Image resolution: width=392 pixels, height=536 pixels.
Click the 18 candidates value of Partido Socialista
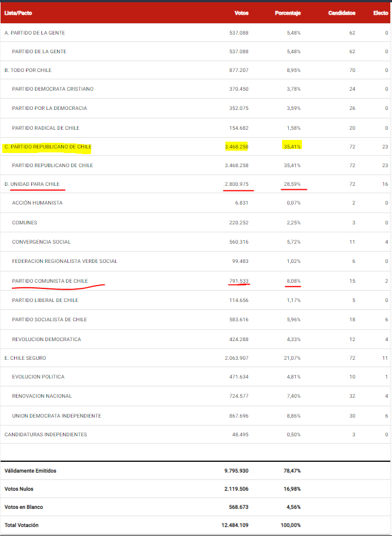(x=352, y=319)
